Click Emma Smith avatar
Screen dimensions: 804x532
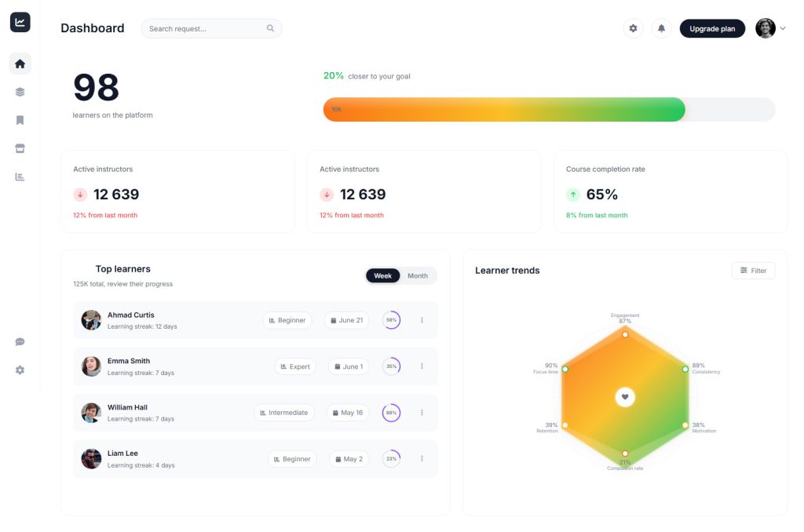pyautogui.click(x=91, y=366)
